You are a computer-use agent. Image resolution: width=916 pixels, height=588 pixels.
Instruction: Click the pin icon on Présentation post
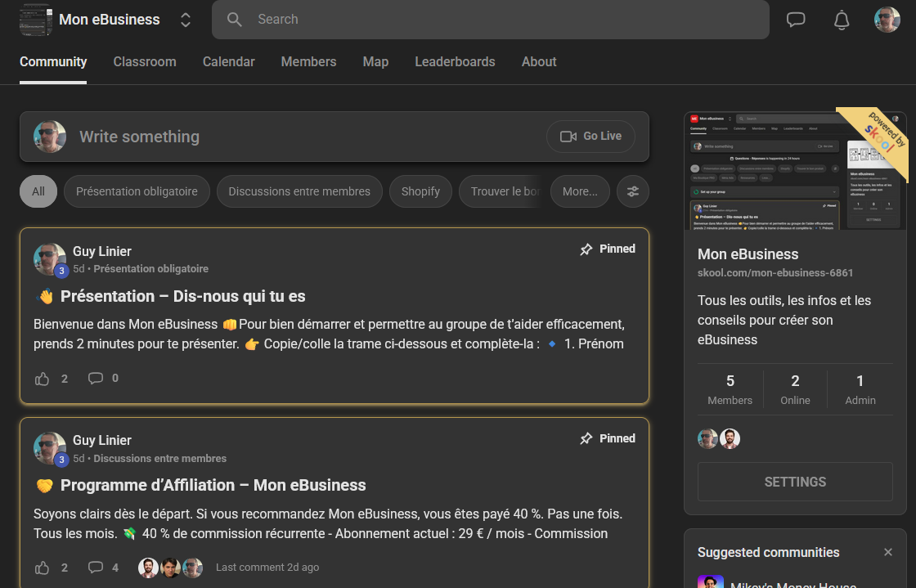pos(586,249)
